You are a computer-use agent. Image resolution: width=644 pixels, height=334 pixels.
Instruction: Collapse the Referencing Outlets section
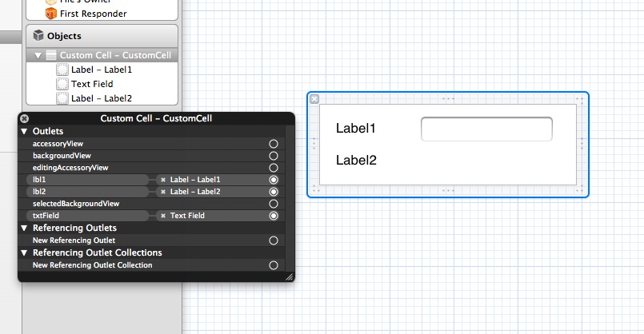(24, 229)
